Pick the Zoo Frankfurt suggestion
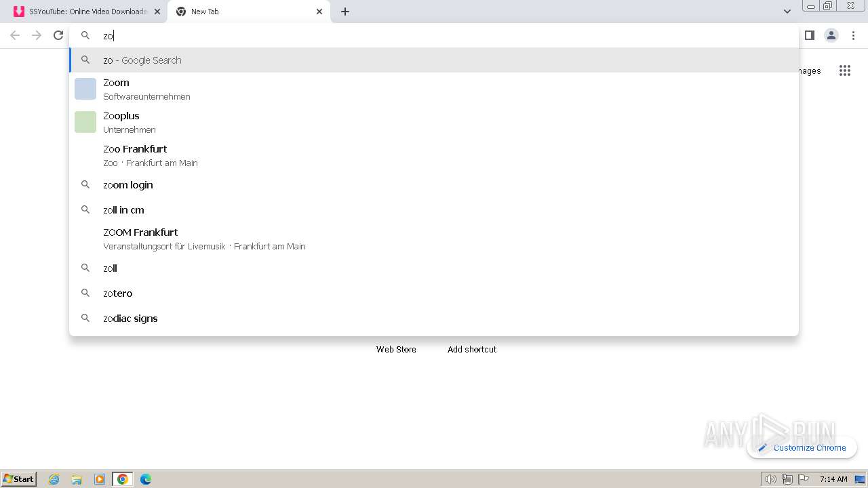Viewport: 868px width, 488px height. tap(434, 155)
